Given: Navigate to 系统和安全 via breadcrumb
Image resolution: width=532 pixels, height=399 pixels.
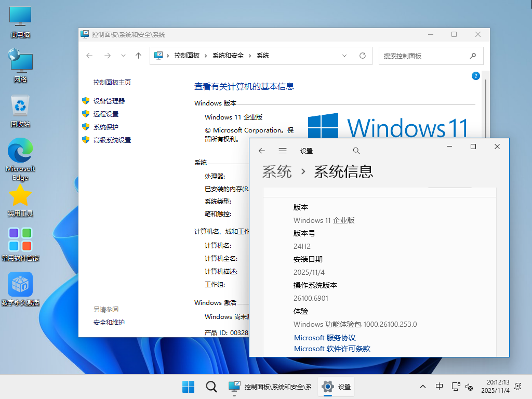Looking at the screenshot, I should [227, 56].
